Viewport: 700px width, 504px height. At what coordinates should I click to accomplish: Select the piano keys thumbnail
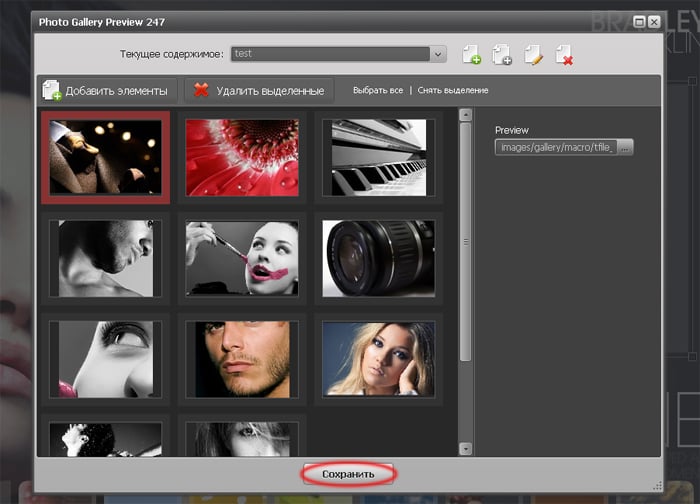click(379, 157)
